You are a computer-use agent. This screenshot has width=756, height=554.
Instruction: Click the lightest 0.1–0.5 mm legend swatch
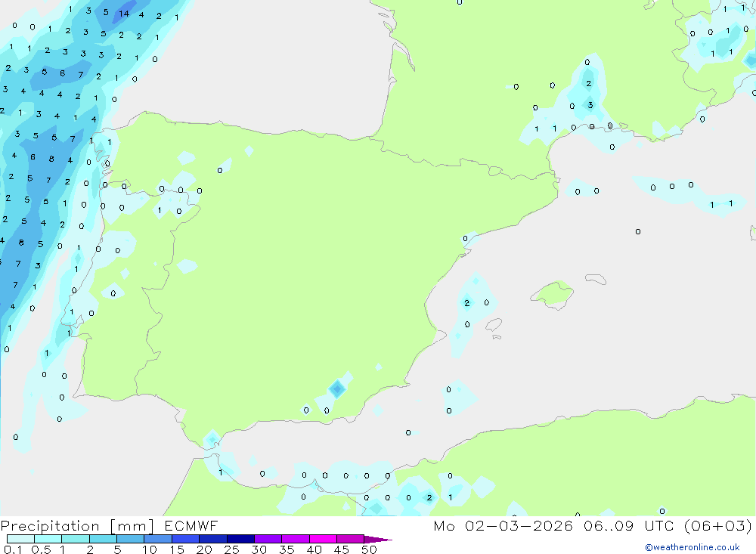(x=20, y=539)
